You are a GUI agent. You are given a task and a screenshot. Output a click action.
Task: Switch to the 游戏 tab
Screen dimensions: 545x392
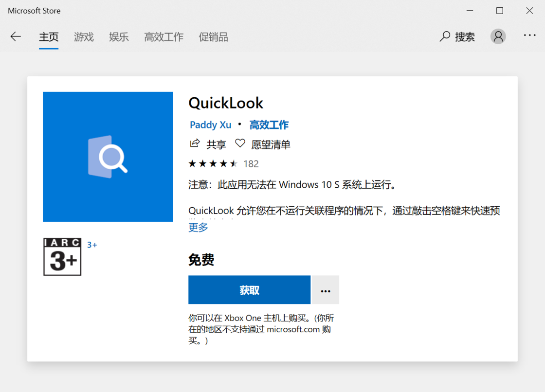coord(84,36)
